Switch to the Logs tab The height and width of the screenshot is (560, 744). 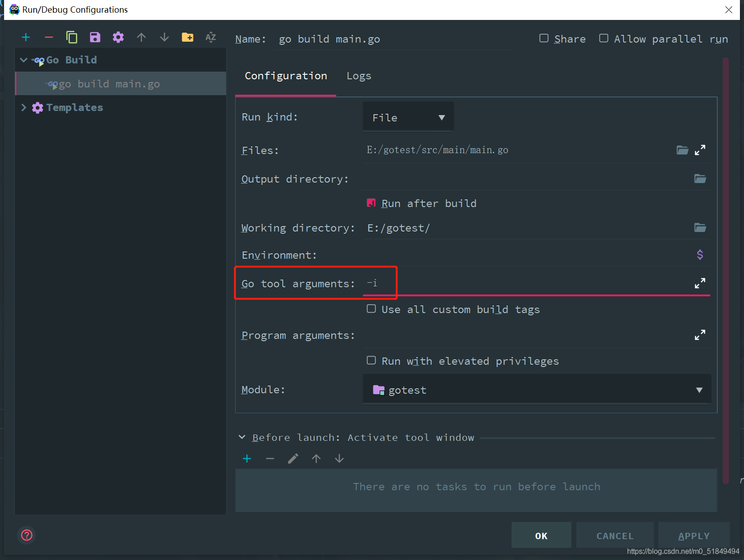[358, 76]
